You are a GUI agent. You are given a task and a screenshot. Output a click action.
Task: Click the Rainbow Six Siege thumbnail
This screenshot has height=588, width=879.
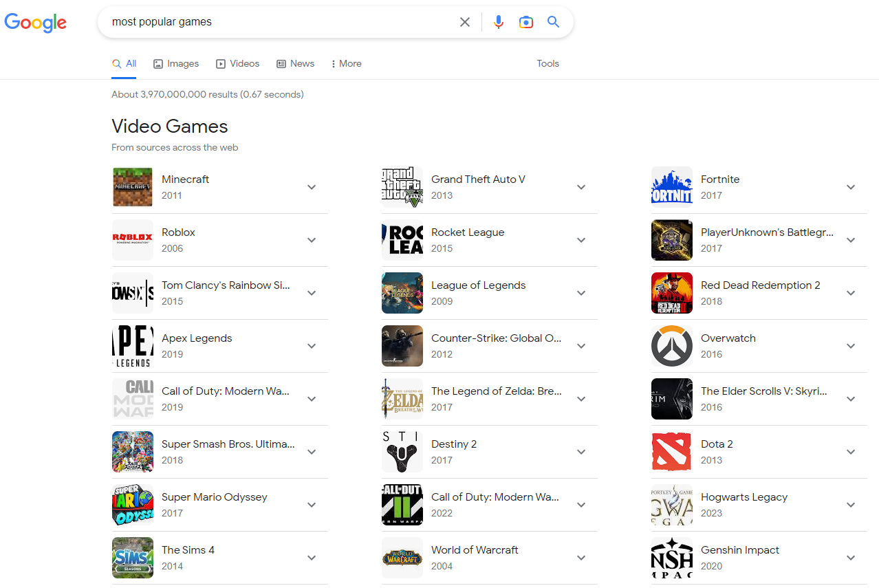[133, 293]
